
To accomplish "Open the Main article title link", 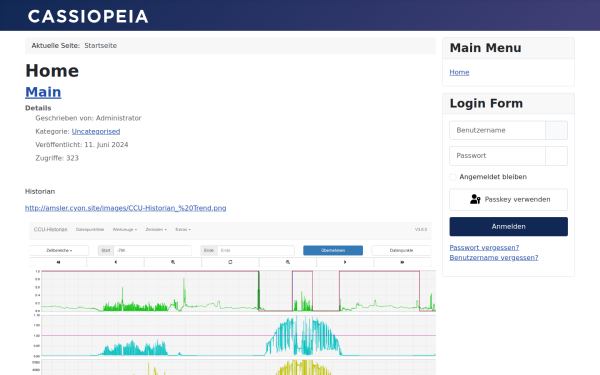I will pyautogui.click(x=43, y=92).
